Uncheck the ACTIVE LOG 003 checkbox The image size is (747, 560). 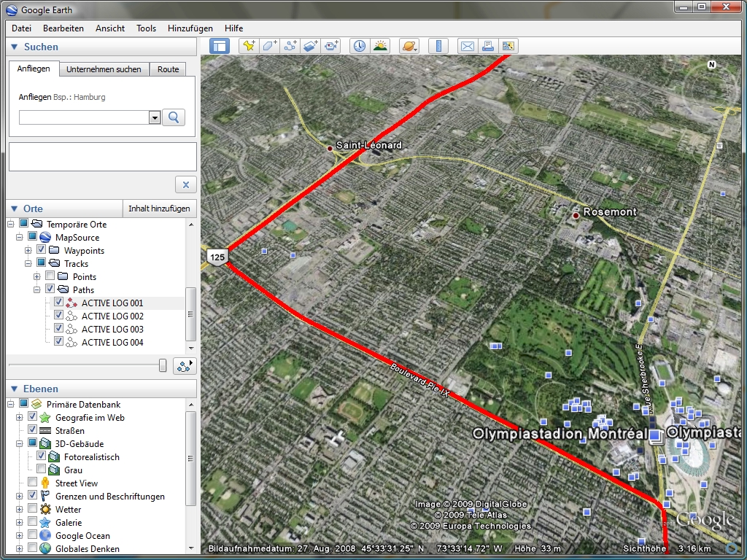[x=58, y=328]
